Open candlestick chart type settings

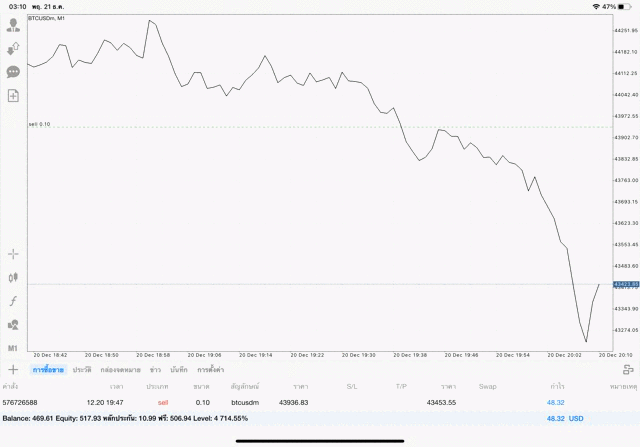point(13,277)
